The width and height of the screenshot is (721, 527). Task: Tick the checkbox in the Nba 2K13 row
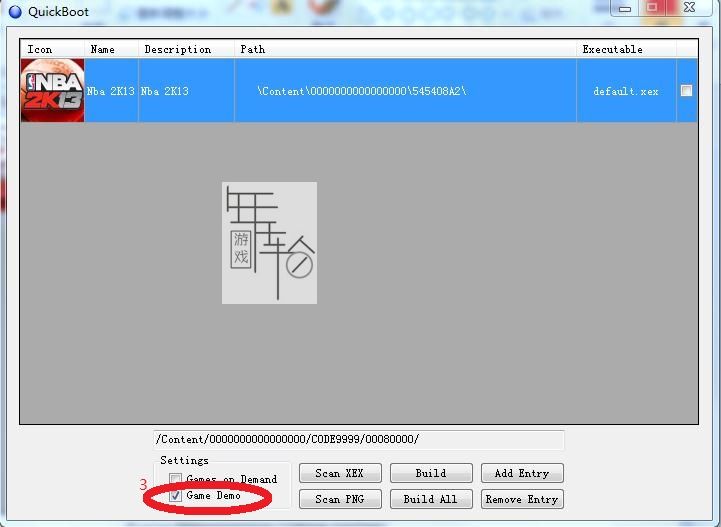click(686, 91)
